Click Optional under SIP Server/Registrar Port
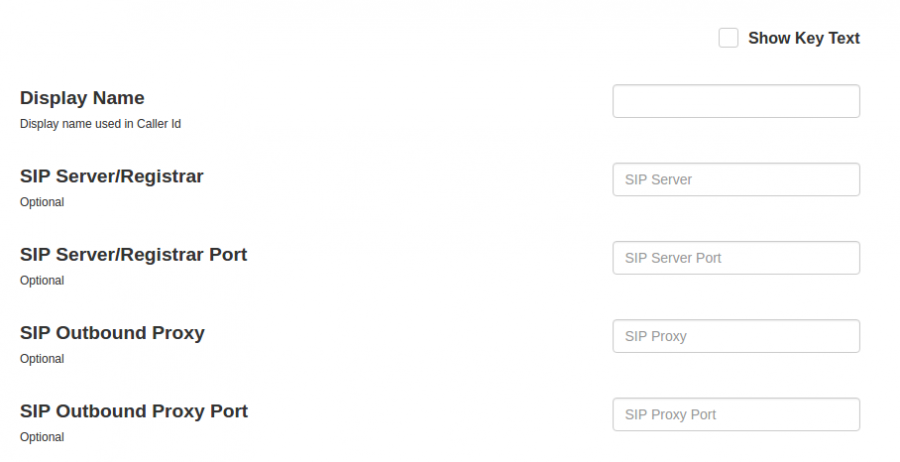 click(x=42, y=281)
